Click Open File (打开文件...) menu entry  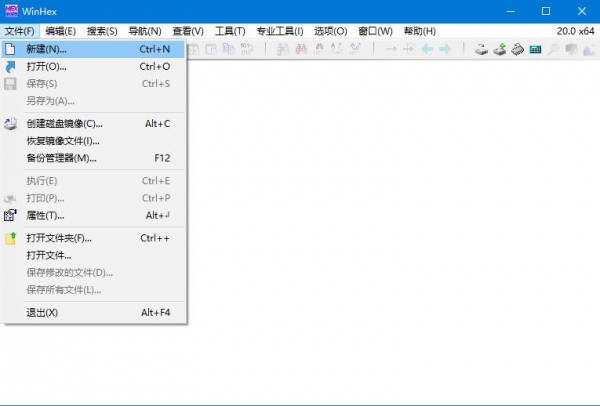pos(93,255)
